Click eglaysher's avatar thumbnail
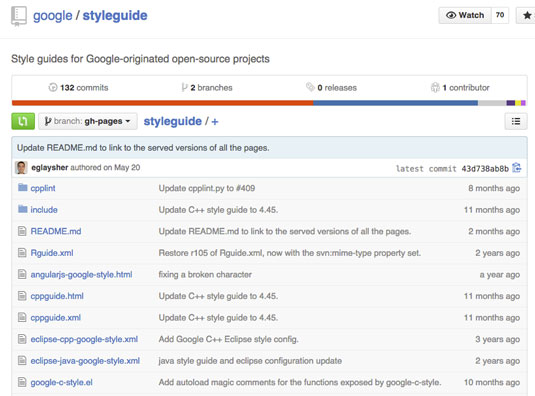 pos(21,167)
